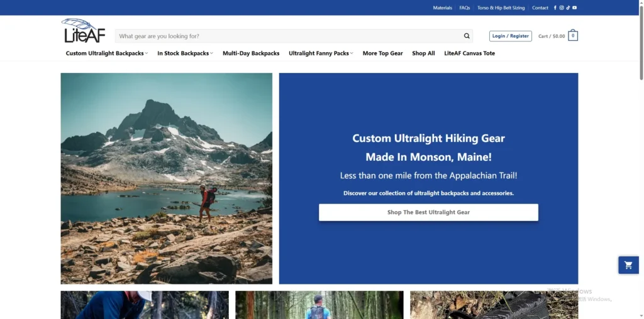
Task: Click the 'Made In Monson, Maine!' text
Action: click(x=428, y=157)
